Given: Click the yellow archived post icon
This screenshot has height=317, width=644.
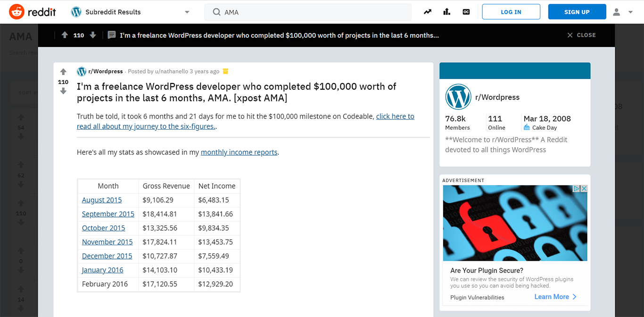Looking at the screenshot, I should click(225, 71).
